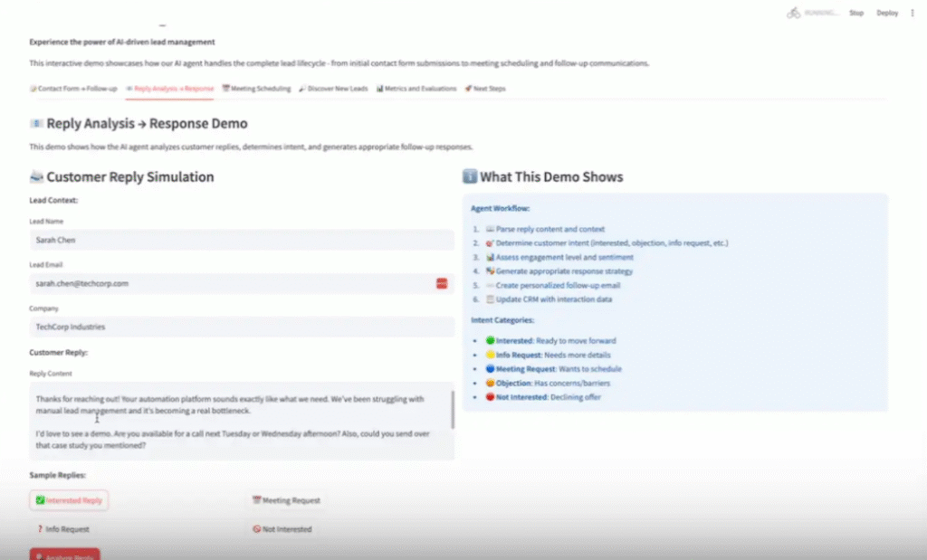Click the running status bicycle icon
927x560 pixels.
pyautogui.click(x=794, y=13)
